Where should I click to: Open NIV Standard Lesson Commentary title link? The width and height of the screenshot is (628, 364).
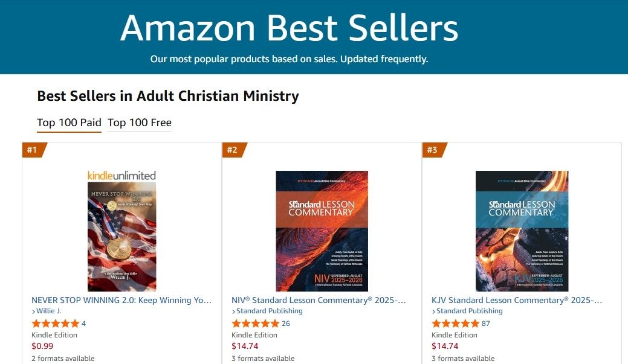[319, 300]
